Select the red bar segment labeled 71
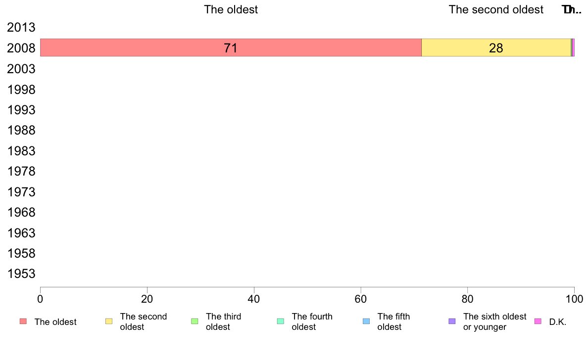Viewport: 588px width, 364px height. tap(231, 47)
